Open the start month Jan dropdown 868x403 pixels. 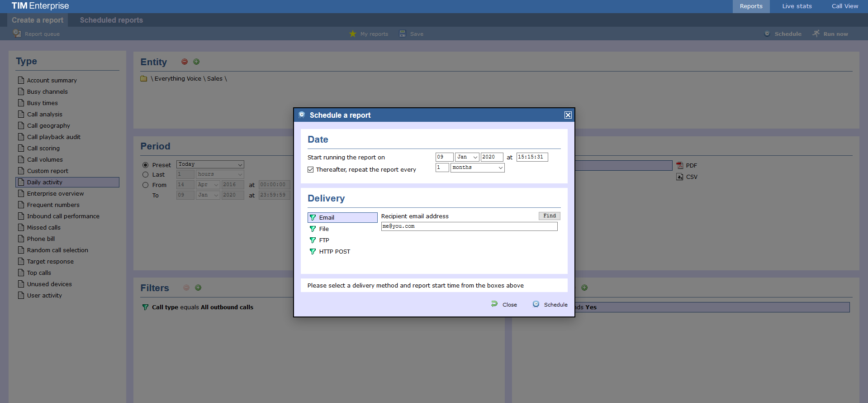click(x=467, y=157)
